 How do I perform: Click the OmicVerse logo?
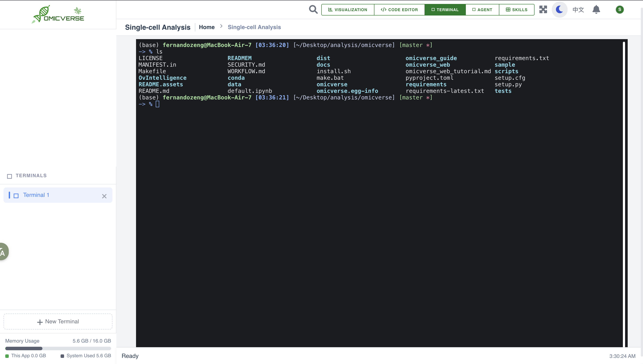tap(58, 14)
